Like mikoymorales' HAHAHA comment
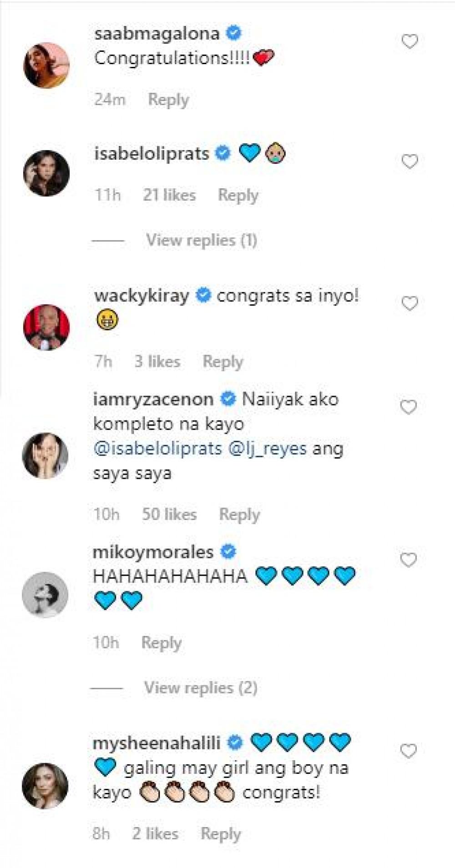This screenshot has height=868, width=455. (x=409, y=560)
